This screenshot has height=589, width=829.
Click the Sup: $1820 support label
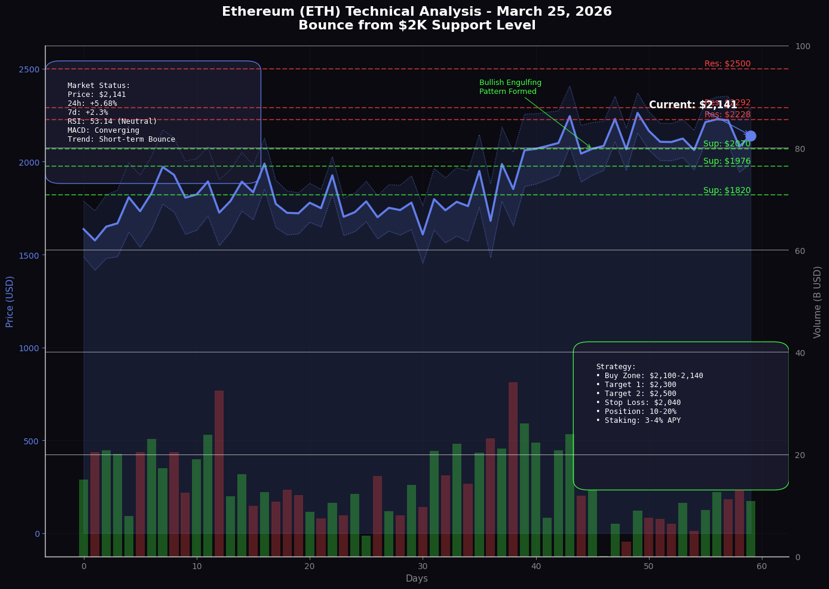[x=727, y=190]
